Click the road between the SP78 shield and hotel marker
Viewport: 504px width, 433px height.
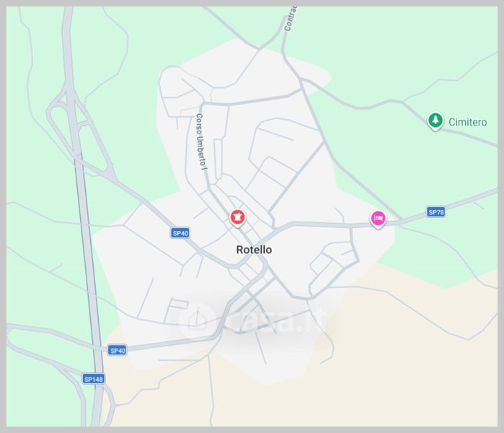click(407, 221)
